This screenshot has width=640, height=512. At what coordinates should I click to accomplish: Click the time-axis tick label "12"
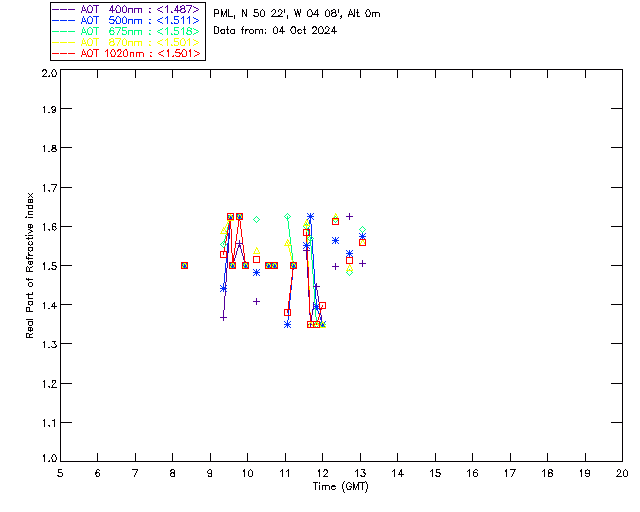click(322, 473)
